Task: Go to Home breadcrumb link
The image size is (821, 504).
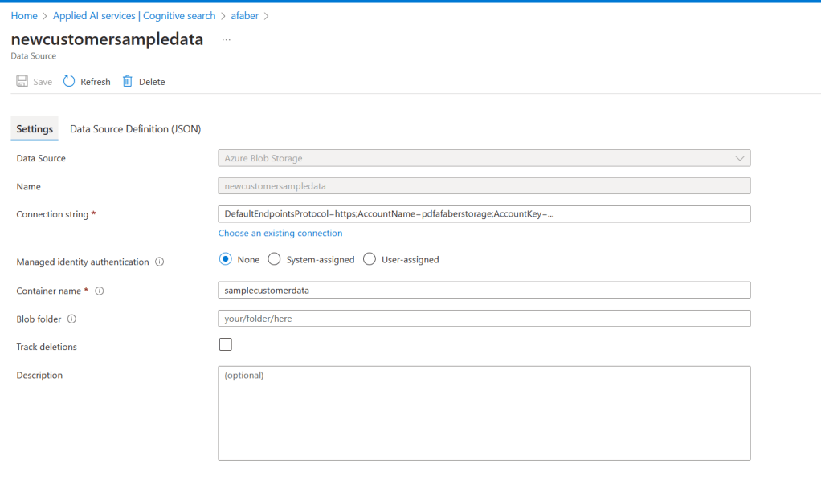Action: pos(24,16)
